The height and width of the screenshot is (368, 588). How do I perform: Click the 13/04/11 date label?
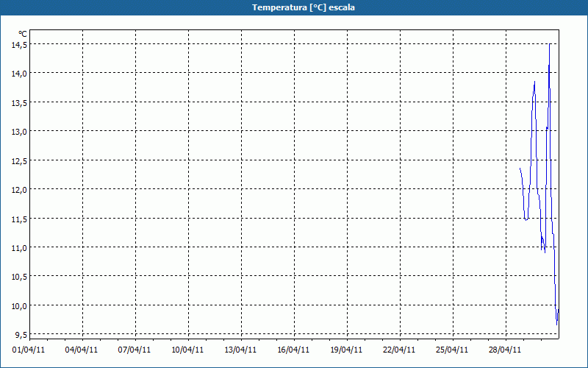(x=240, y=350)
